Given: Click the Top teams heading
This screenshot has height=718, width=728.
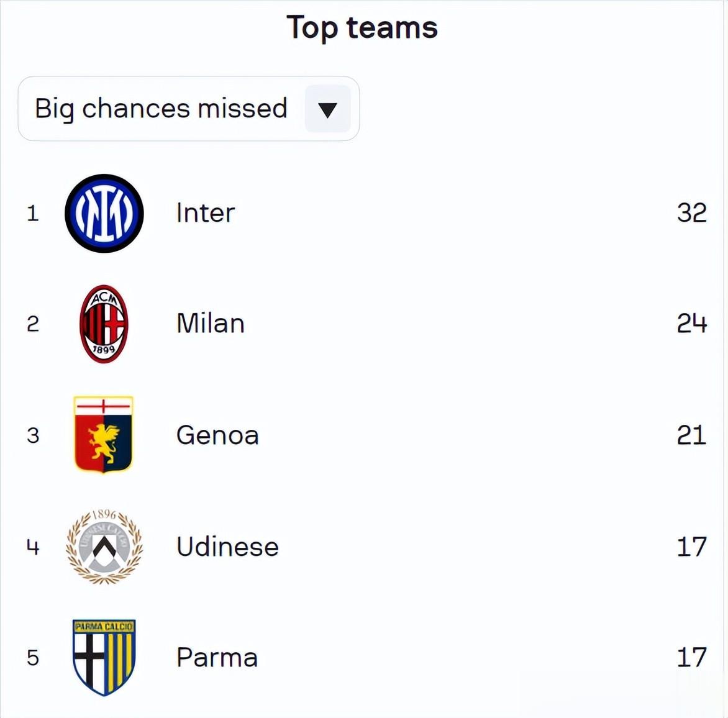Looking at the screenshot, I should click(x=362, y=28).
